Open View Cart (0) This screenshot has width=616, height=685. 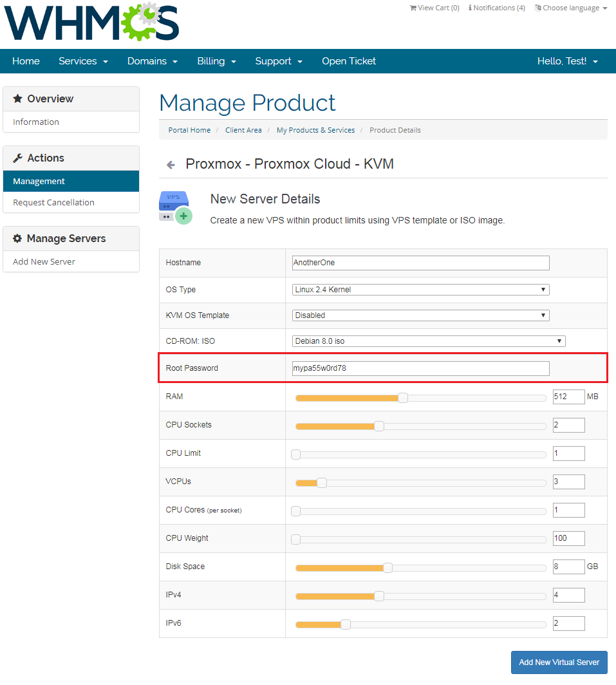(x=434, y=8)
